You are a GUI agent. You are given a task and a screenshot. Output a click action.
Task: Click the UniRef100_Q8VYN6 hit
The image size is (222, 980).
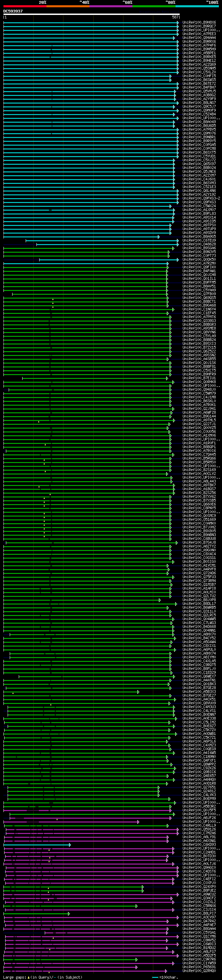(199, 332)
